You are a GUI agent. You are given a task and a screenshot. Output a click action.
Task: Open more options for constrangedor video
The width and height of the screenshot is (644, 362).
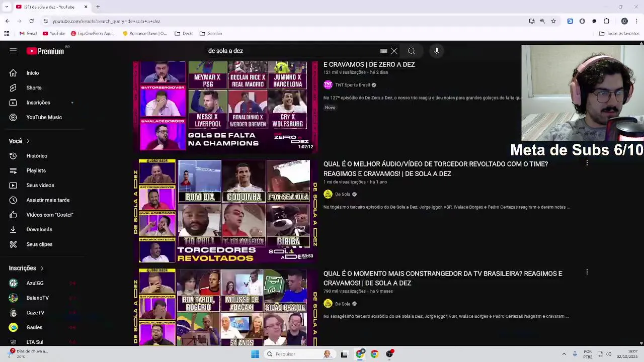[x=587, y=272]
